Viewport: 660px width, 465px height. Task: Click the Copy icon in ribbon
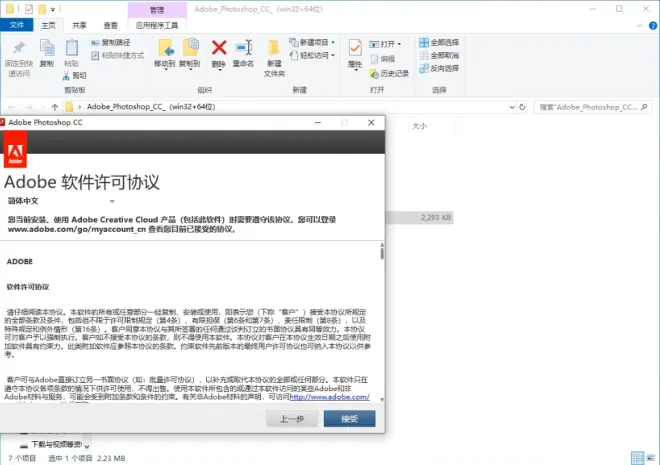click(47, 48)
